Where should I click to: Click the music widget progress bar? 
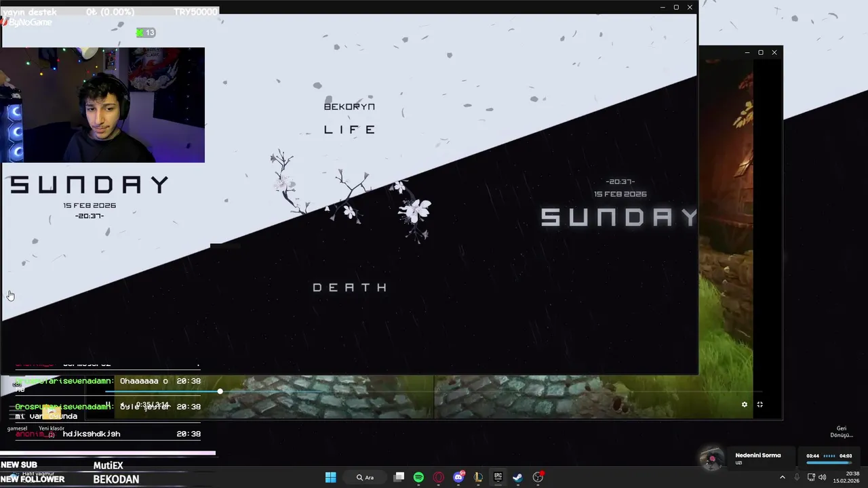point(829,463)
